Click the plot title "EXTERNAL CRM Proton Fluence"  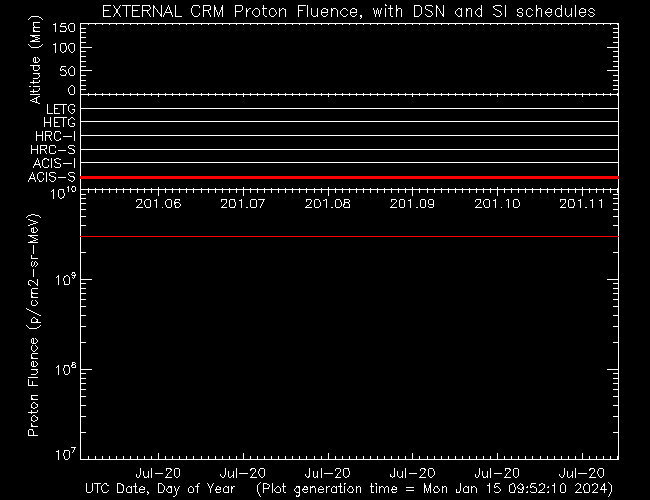point(230,12)
